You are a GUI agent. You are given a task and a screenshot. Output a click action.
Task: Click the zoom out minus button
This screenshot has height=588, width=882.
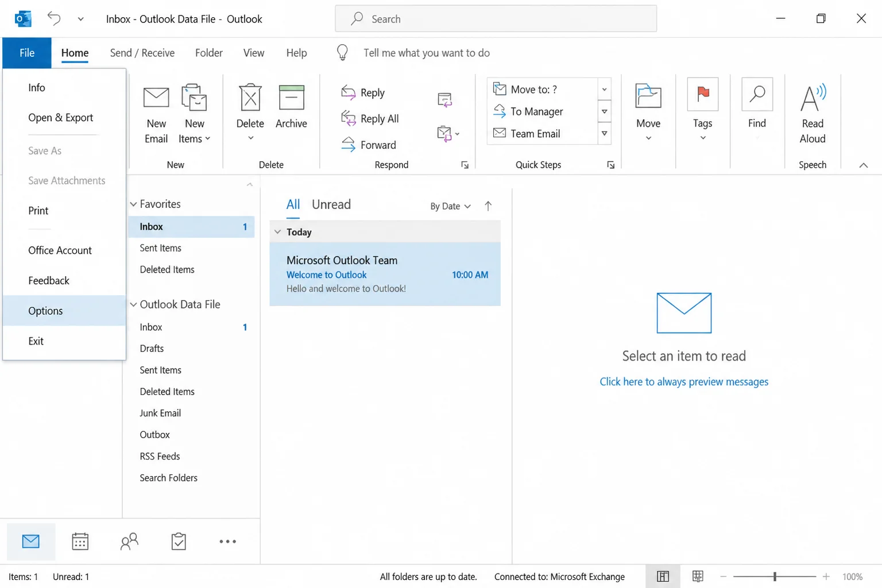pyautogui.click(x=724, y=577)
